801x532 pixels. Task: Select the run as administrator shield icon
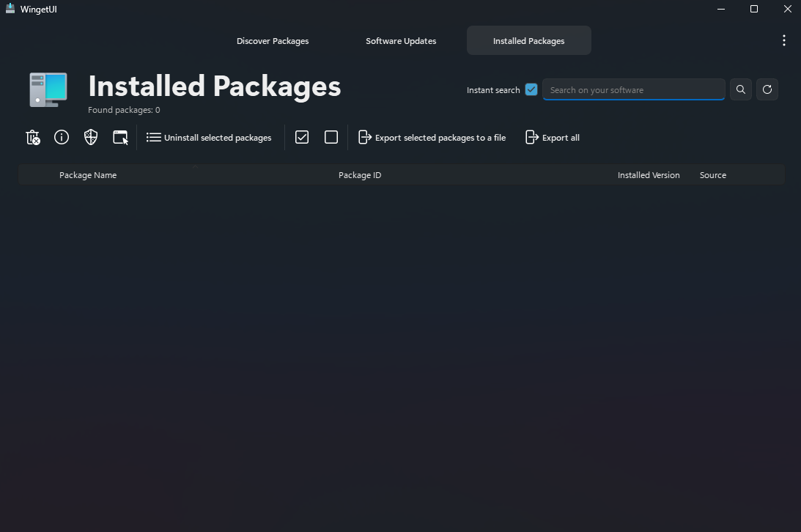90,137
